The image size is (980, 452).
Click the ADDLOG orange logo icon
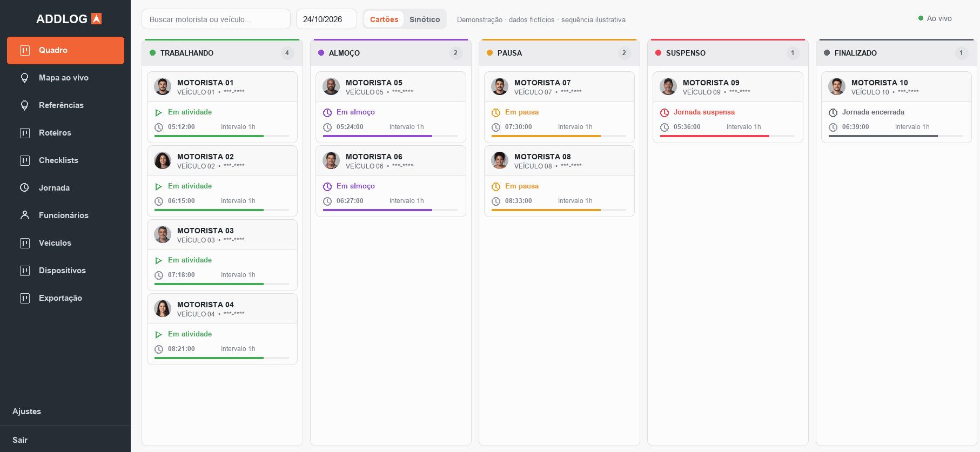[96, 19]
